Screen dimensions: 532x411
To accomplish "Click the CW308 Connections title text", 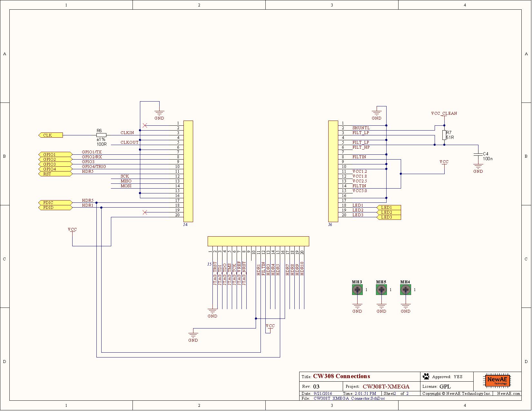I will (x=341, y=376).
